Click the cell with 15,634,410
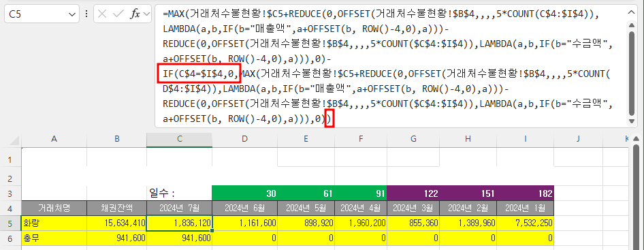This screenshot has width=644, height=250. tap(116, 223)
